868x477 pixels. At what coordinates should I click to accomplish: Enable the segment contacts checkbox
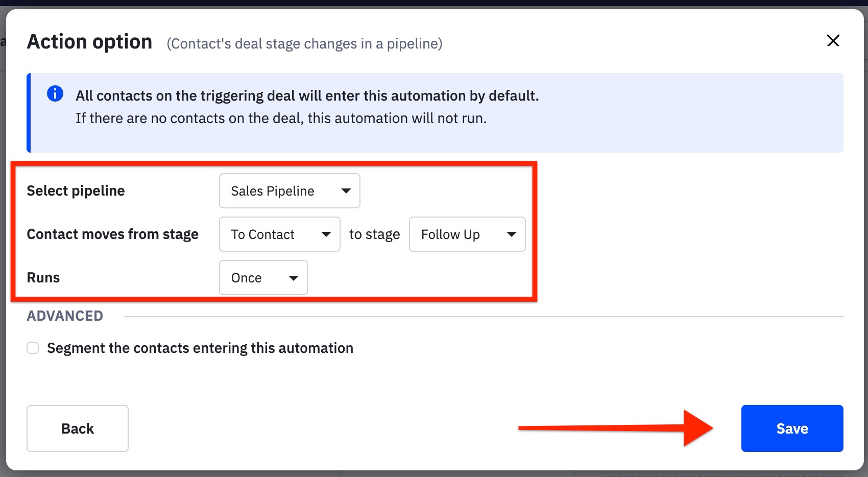pyautogui.click(x=33, y=348)
